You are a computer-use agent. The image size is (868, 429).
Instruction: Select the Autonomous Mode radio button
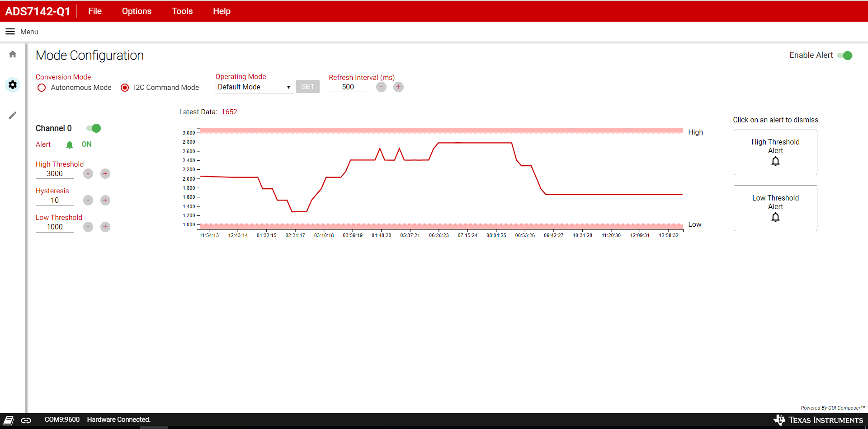[42, 88]
